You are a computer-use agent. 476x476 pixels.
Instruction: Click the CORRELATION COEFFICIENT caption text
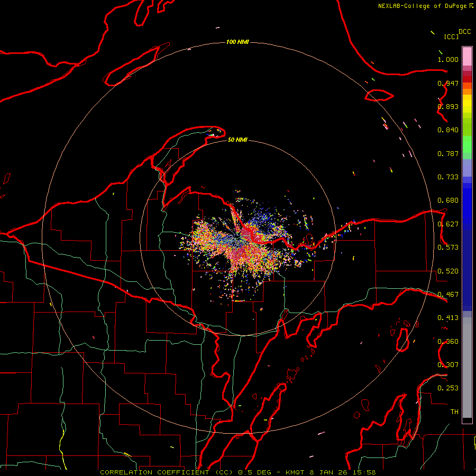(154, 472)
